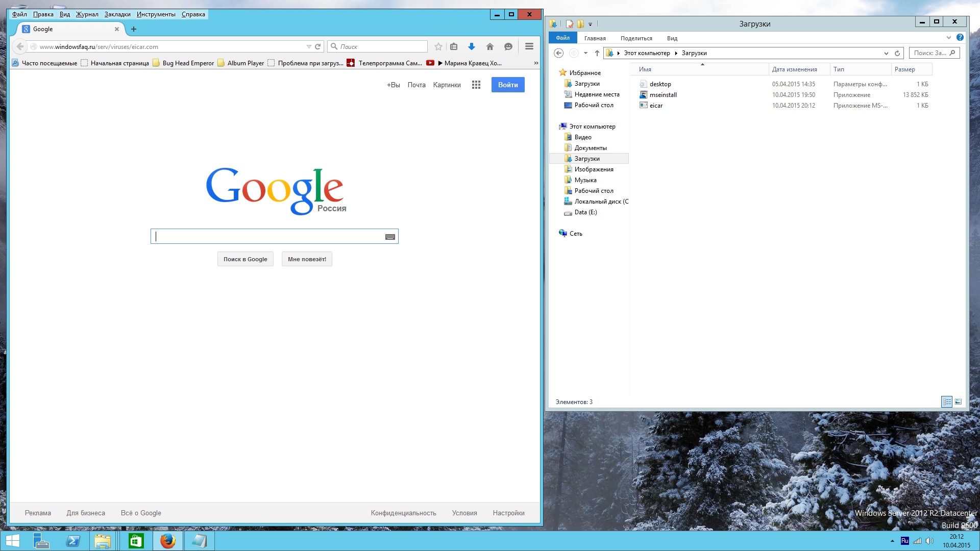This screenshot has height=551, width=980.
Task: Click the Firefox home icon
Action: (490, 46)
